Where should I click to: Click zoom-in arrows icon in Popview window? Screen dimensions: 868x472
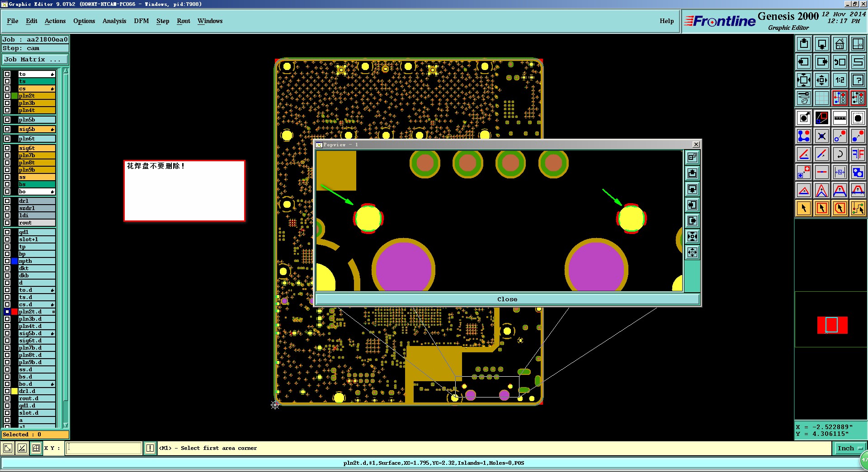click(692, 237)
